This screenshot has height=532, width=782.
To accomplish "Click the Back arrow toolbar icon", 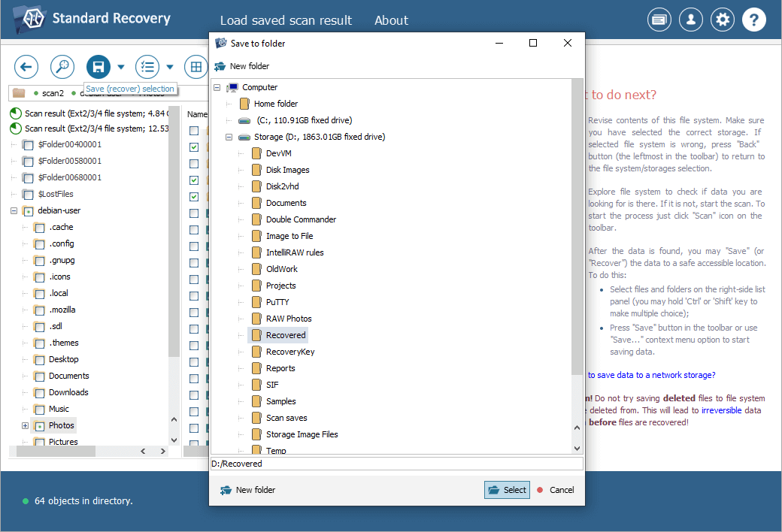I will (26, 67).
